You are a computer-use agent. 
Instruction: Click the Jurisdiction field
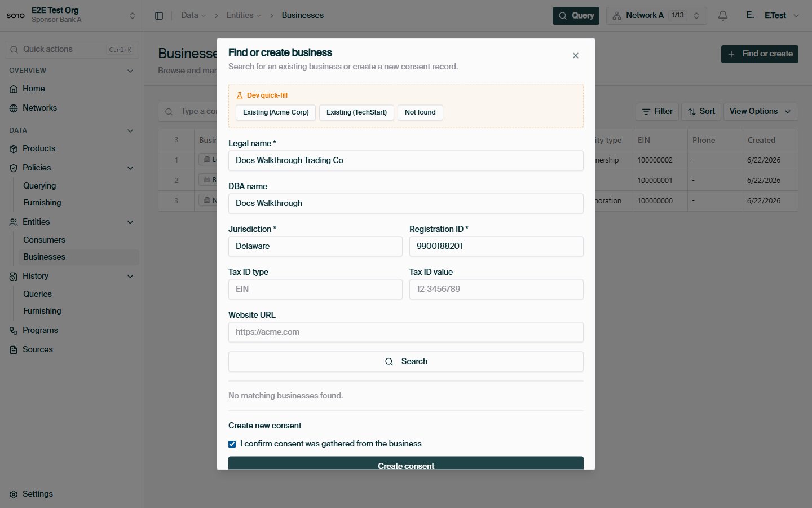(315, 247)
